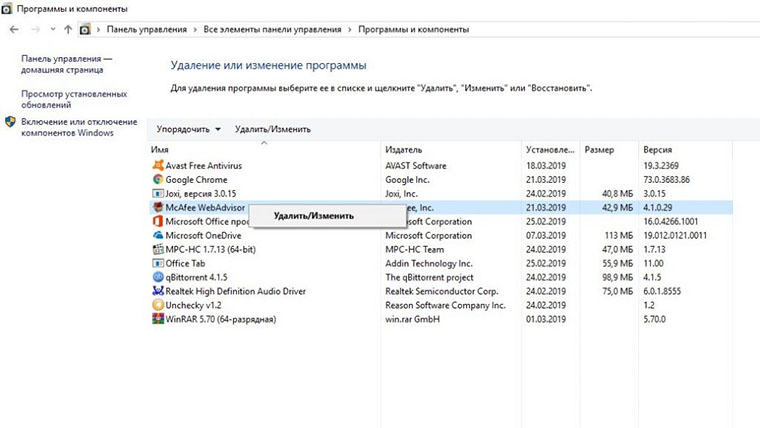The width and height of the screenshot is (760, 428).
Task: Sort programs by Размер column header
Action: click(x=599, y=150)
